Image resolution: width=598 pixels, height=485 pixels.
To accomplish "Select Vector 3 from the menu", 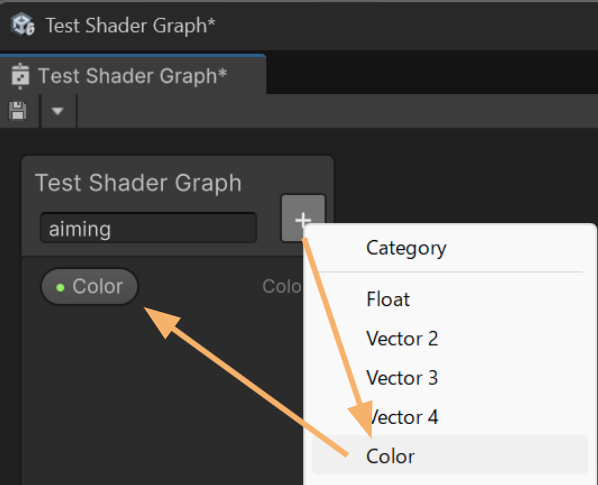I will click(x=402, y=378).
